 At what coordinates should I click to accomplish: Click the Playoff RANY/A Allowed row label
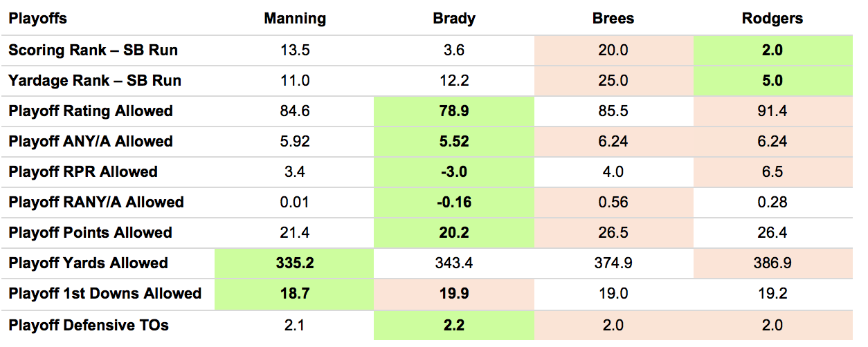tap(96, 203)
